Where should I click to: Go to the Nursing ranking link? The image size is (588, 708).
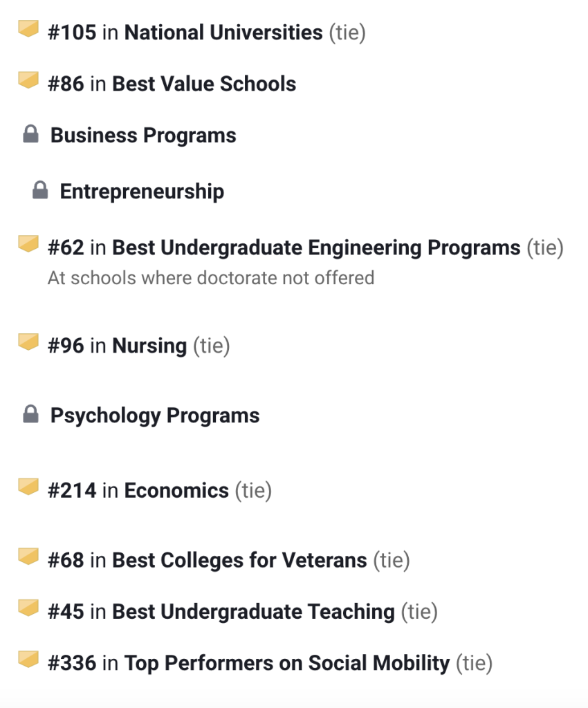(x=149, y=346)
